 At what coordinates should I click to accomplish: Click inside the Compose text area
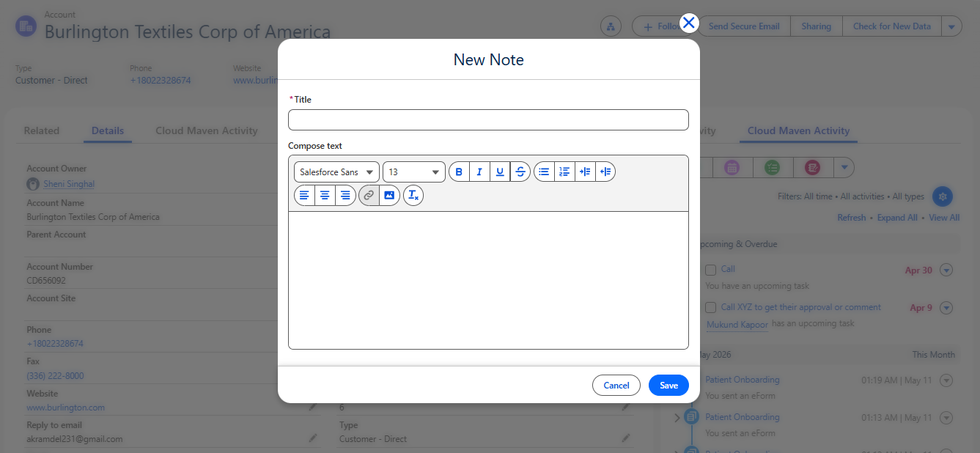pyautogui.click(x=488, y=280)
